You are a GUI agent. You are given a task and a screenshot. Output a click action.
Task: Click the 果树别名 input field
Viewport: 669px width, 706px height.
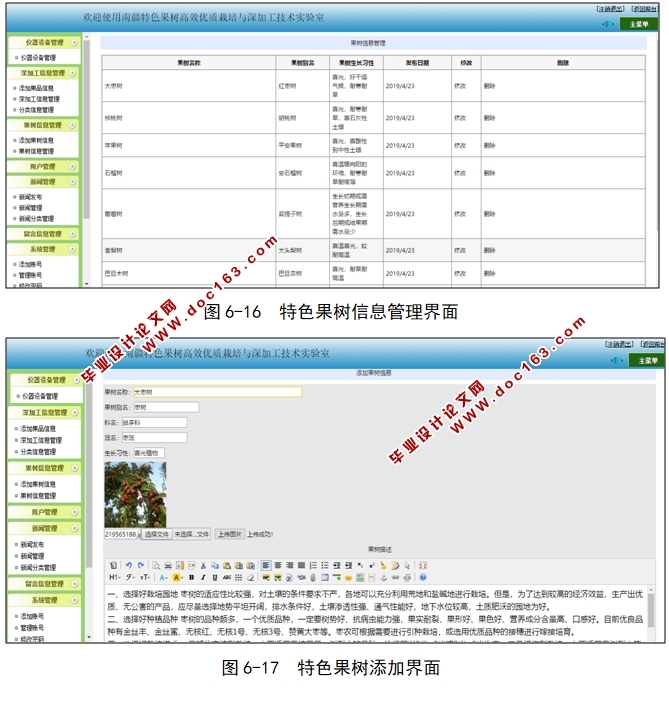(166, 407)
